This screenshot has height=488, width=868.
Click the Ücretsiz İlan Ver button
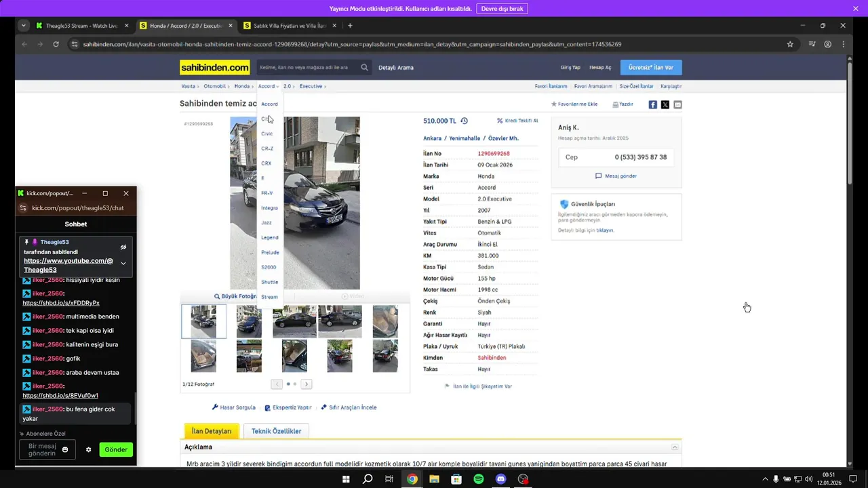(651, 67)
